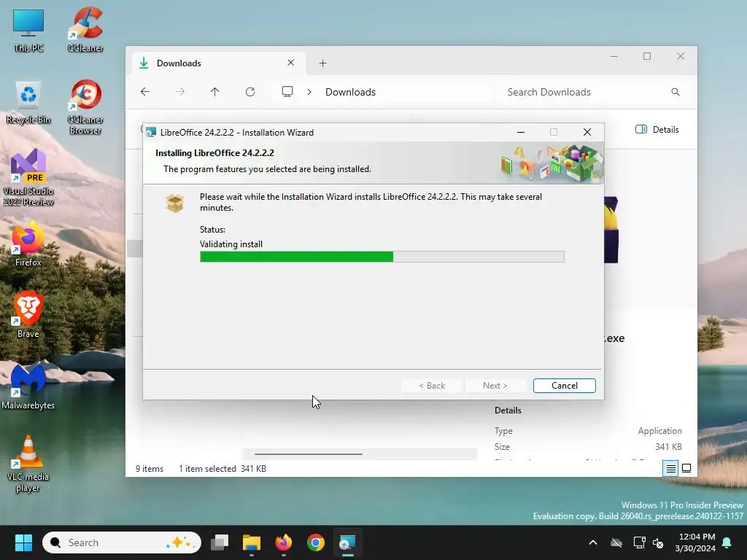This screenshot has height=560, width=747.
Task: Click the "Application" type value
Action: coord(659,430)
